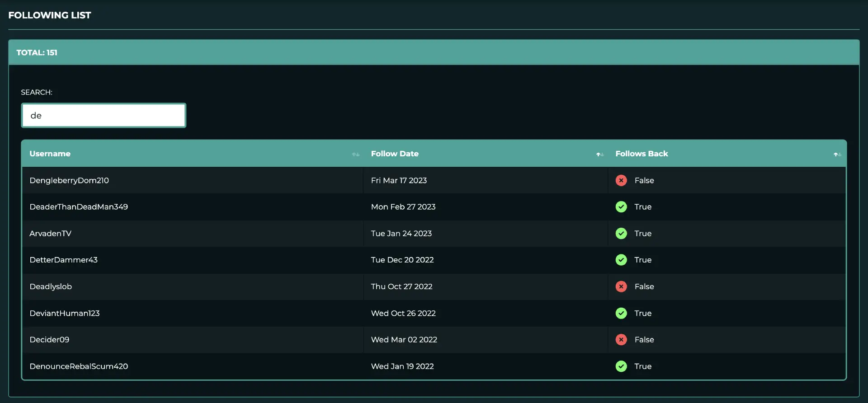
Task: Click the green check icon for DeaderThanDeadMan349
Action: pos(621,207)
